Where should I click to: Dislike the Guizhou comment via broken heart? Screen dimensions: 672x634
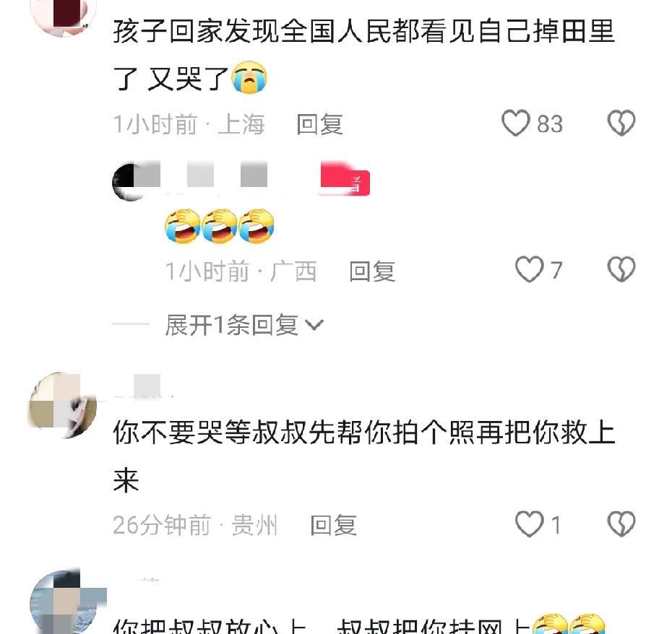point(621,524)
